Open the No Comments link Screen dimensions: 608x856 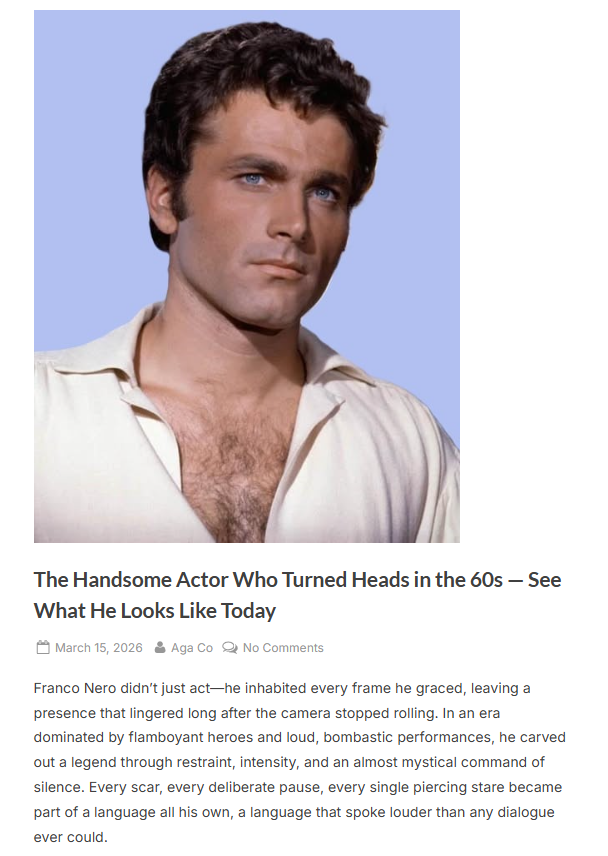point(283,647)
